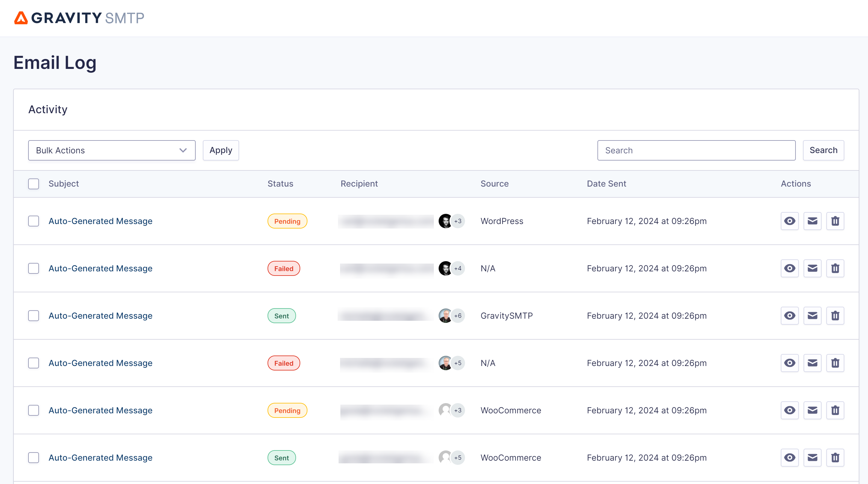Check the box for the pending WooCommerce email

tap(33, 410)
